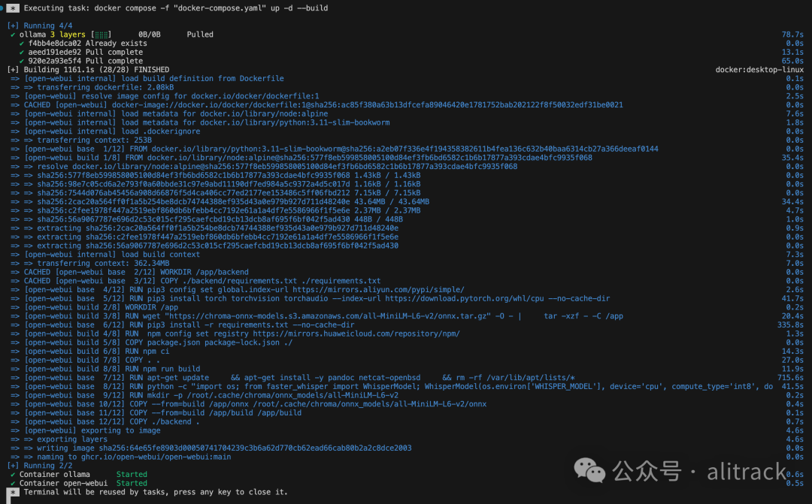This screenshot has height=504, width=812.
Task: Click the mirrors.huaweicloud.com npm URL
Action: 356,333
